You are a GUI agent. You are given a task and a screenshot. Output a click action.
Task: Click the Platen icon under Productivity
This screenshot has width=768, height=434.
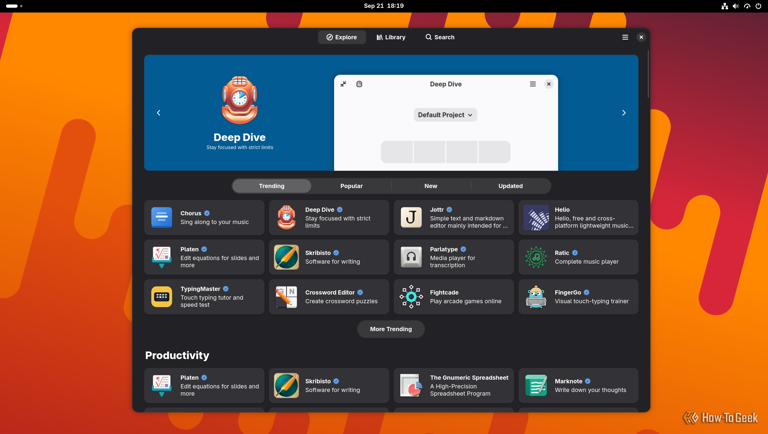(162, 386)
